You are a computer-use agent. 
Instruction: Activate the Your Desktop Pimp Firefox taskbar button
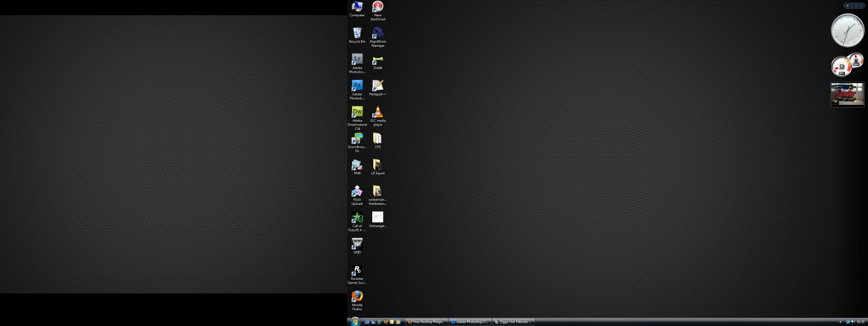pos(426,322)
